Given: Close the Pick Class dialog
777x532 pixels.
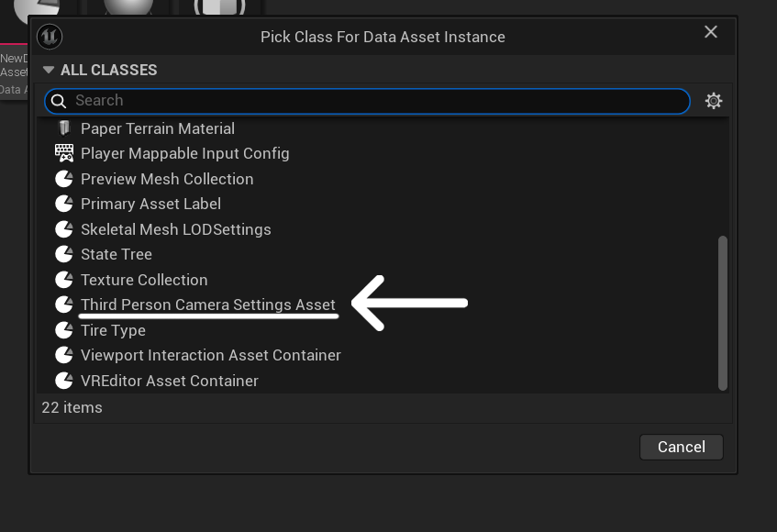Looking at the screenshot, I should [710, 32].
